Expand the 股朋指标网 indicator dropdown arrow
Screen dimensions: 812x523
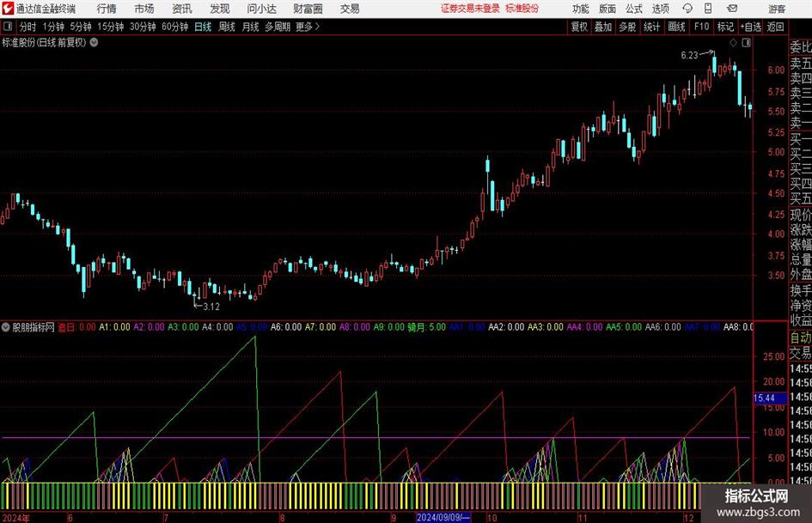[6, 326]
